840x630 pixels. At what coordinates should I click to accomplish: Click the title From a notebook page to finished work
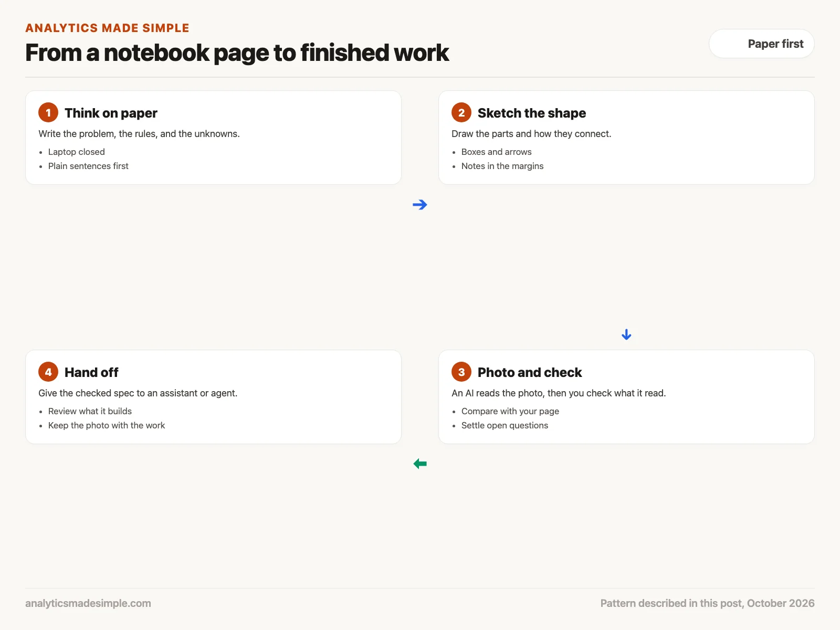[237, 52]
